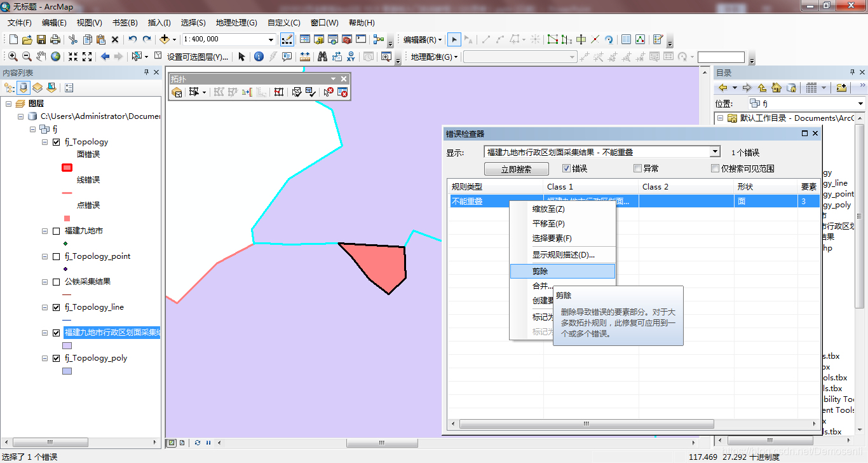Click the 立即搜索 button
The image size is (868, 463).
coord(516,169)
